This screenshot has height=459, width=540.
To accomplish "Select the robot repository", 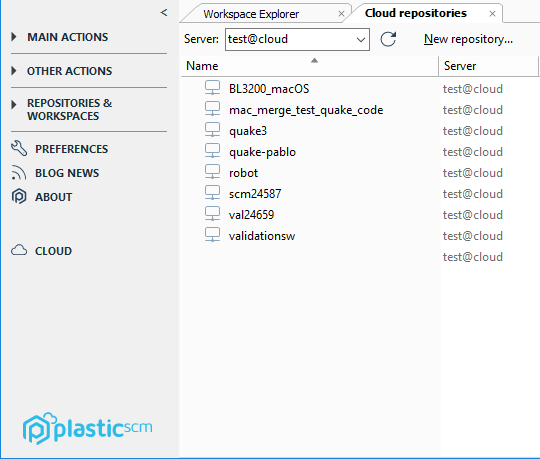I will 243,173.
